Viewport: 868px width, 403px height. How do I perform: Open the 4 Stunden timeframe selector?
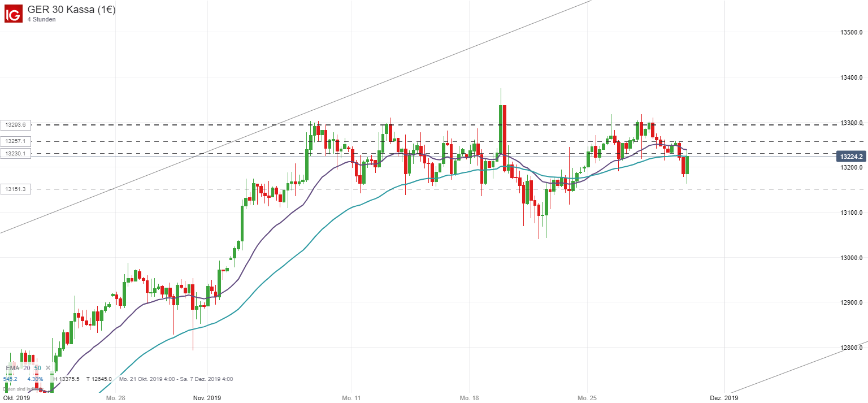(41, 20)
